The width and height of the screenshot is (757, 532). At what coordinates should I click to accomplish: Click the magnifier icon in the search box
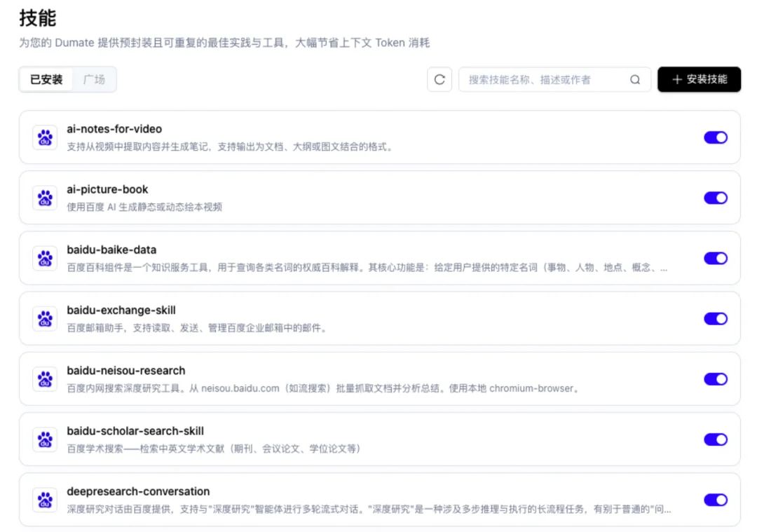(634, 79)
